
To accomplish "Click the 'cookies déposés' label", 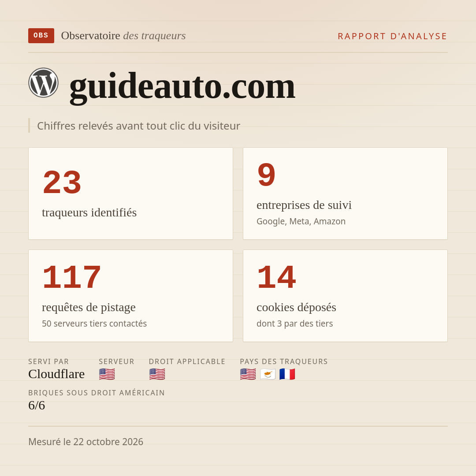I will click(296, 307).
